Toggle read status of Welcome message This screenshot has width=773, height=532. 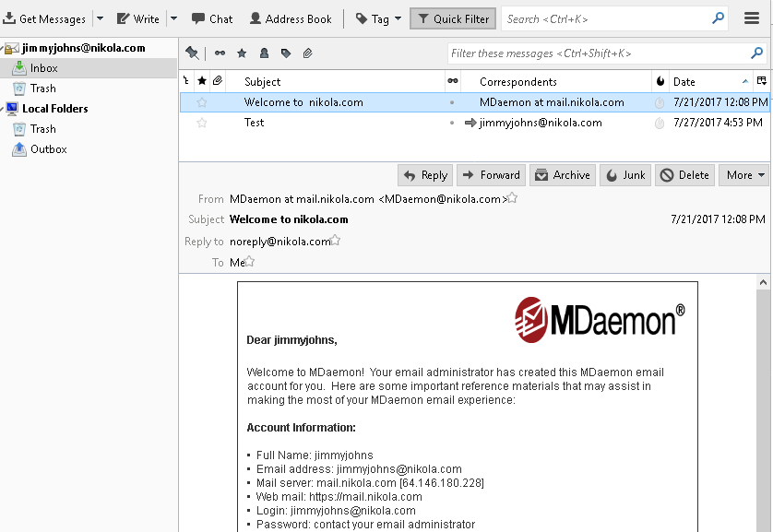coord(452,102)
